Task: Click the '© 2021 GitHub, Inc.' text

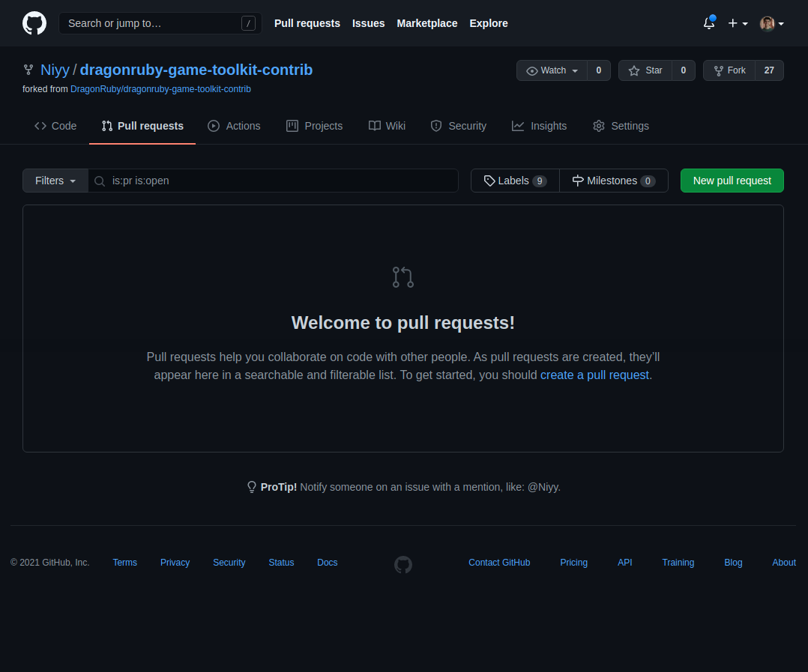Action: pyautogui.click(x=50, y=563)
